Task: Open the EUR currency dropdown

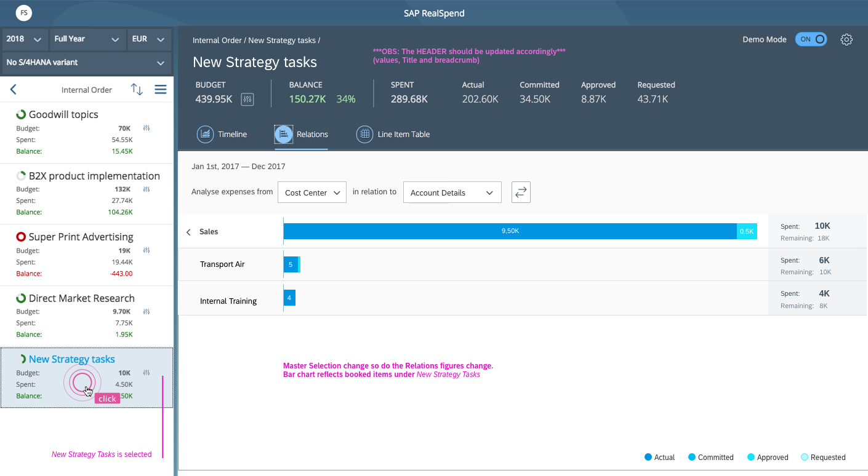Action: [148, 39]
